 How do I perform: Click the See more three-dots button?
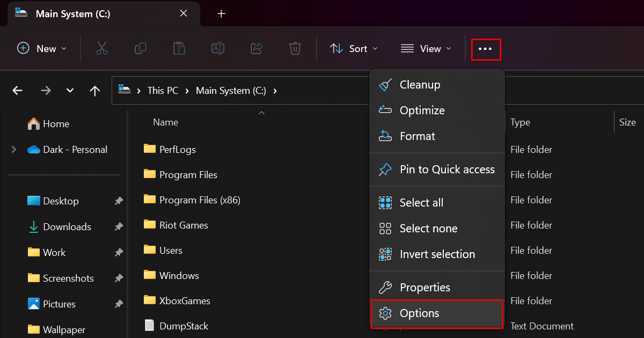coord(486,49)
